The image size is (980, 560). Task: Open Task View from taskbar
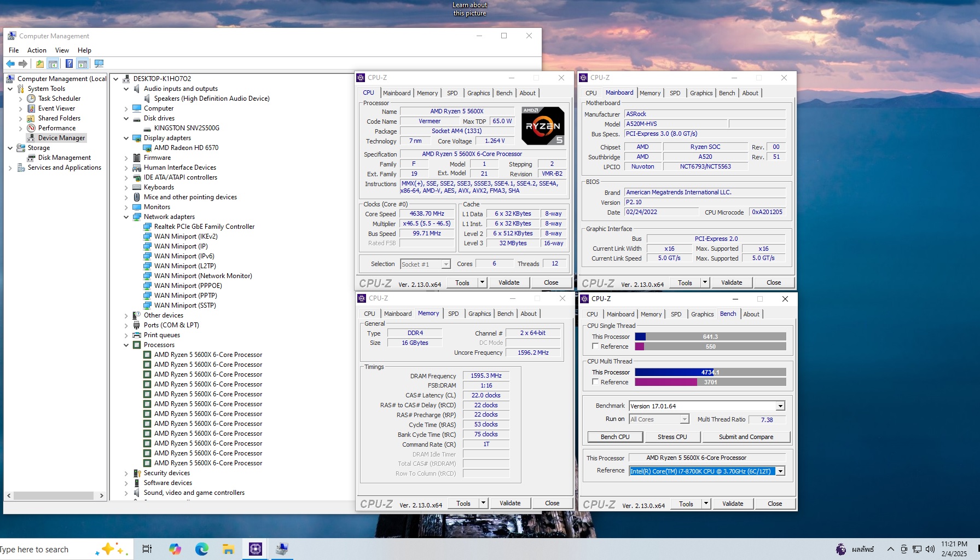click(147, 549)
